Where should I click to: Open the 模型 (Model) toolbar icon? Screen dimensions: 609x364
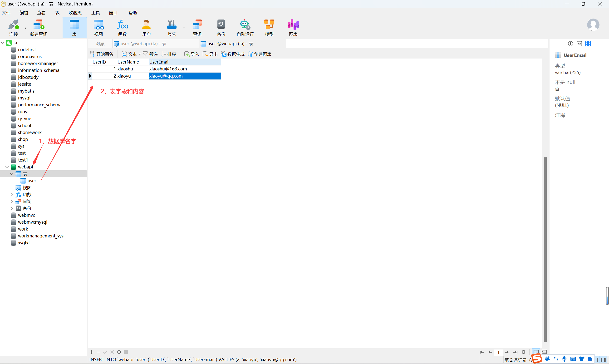269,27
